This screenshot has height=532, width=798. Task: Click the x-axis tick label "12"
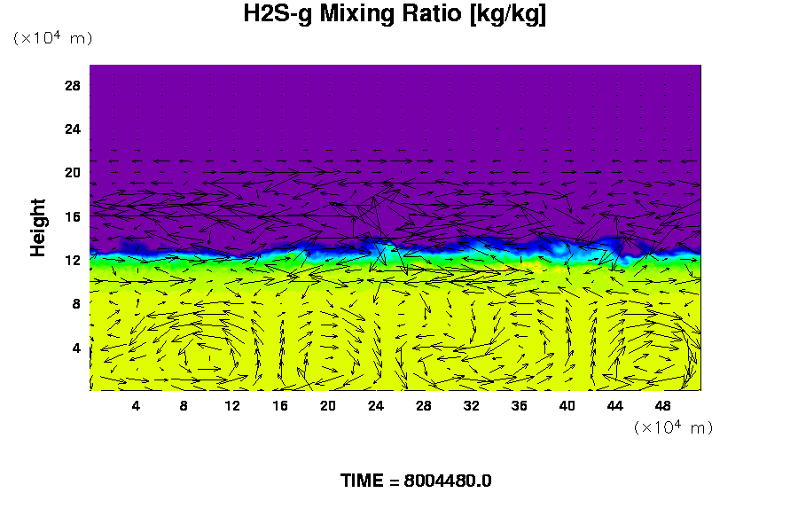[x=232, y=406]
